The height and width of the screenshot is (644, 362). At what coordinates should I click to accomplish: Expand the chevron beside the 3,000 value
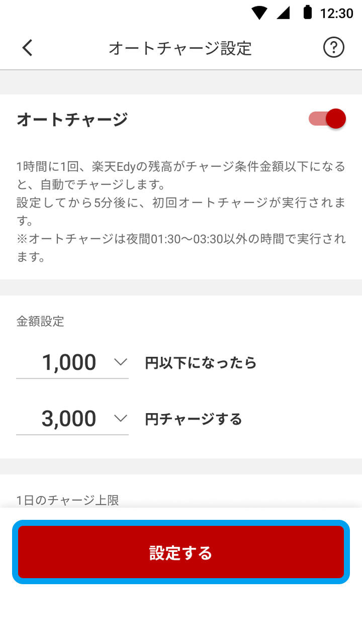121,418
